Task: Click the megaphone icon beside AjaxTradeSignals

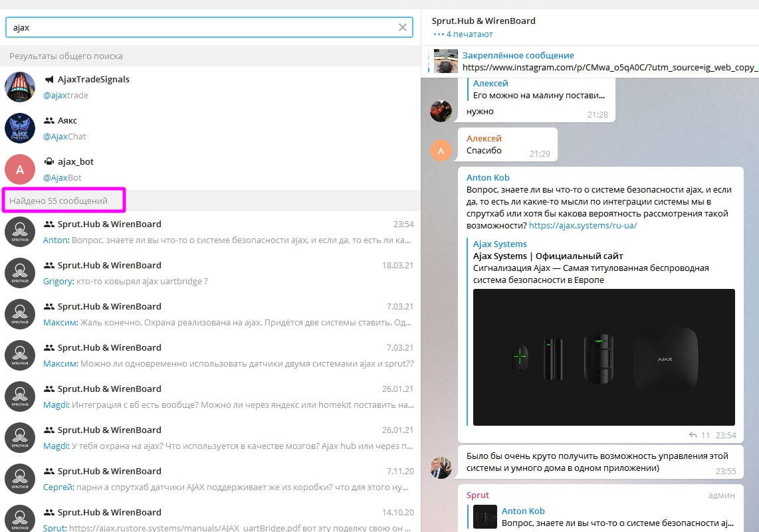Action: click(x=49, y=79)
